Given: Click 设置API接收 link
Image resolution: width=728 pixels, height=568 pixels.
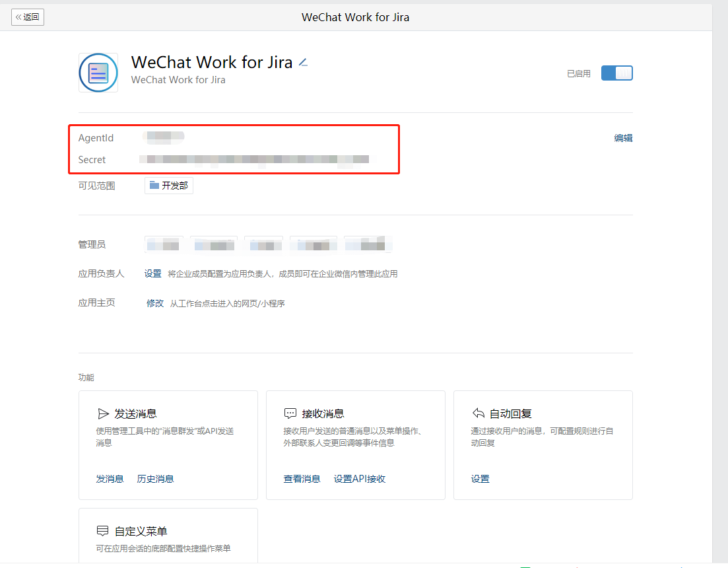Looking at the screenshot, I should pos(359,479).
